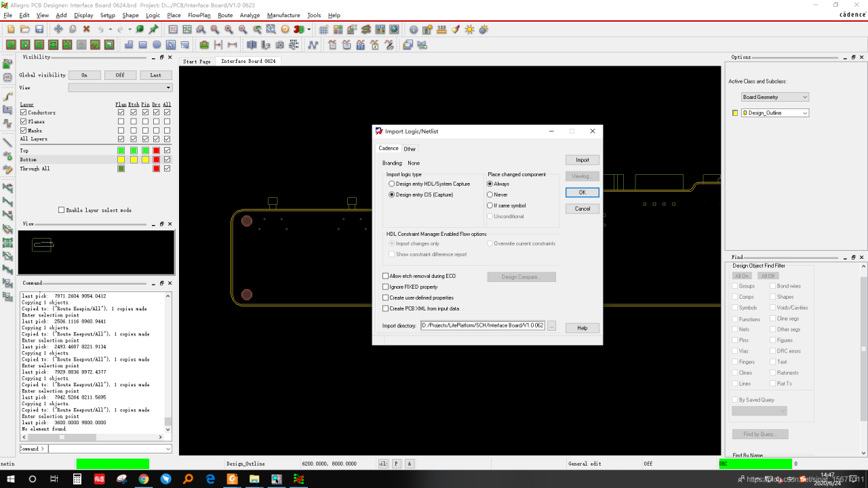Select the Add Circle shape icon
The width and height of the screenshot is (868, 488).
coord(157,45)
